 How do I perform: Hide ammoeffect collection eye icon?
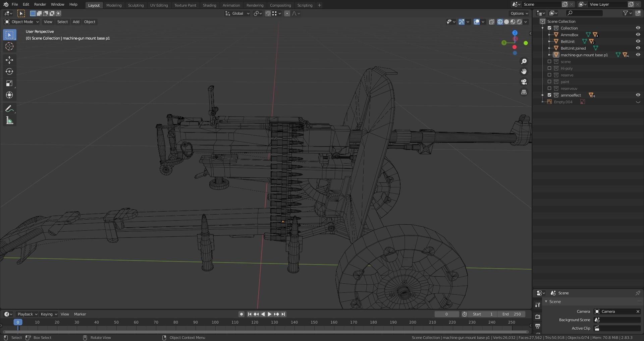click(x=638, y=95)
